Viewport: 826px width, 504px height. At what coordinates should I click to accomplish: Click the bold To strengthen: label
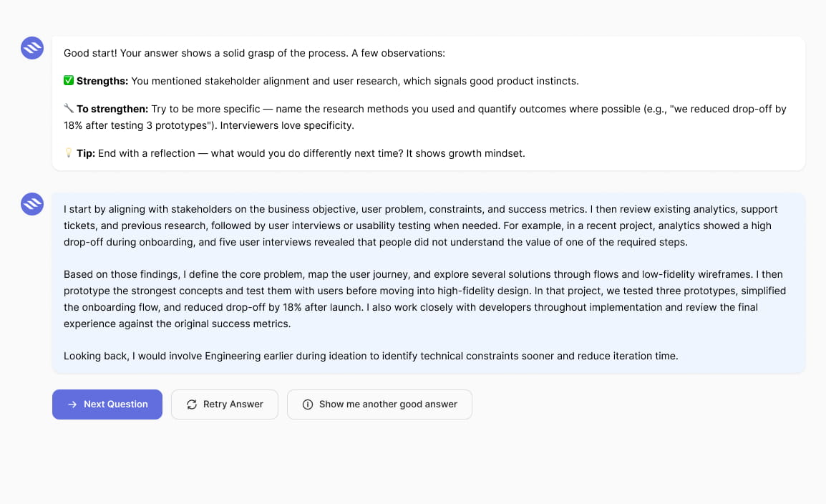click(112, 109)
